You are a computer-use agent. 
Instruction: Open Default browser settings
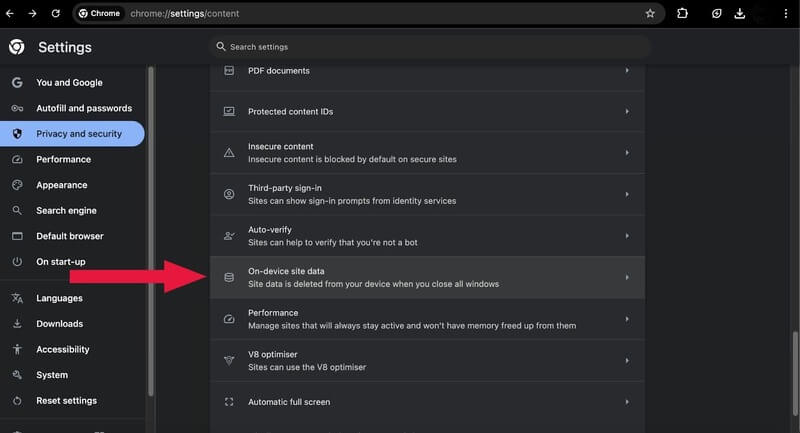click(x=72, y=236)
